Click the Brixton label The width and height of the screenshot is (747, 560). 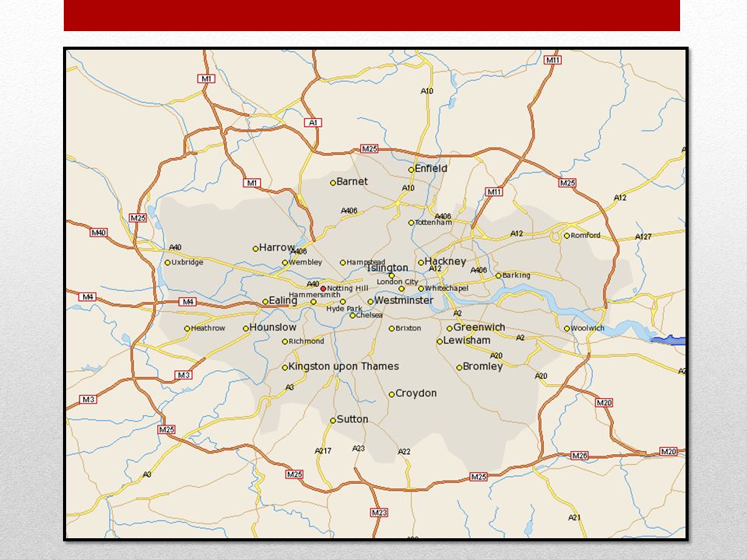(x=409, y=328)
